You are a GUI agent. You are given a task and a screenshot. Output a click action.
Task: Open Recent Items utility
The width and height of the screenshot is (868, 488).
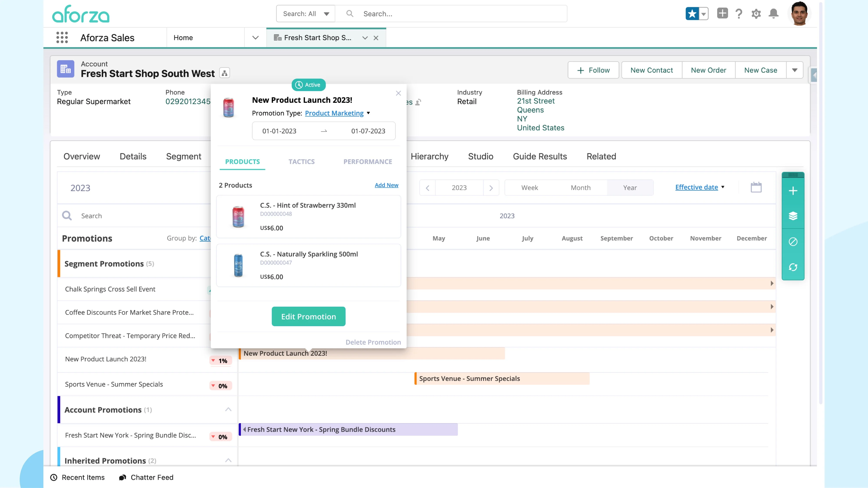coord(77,477)
